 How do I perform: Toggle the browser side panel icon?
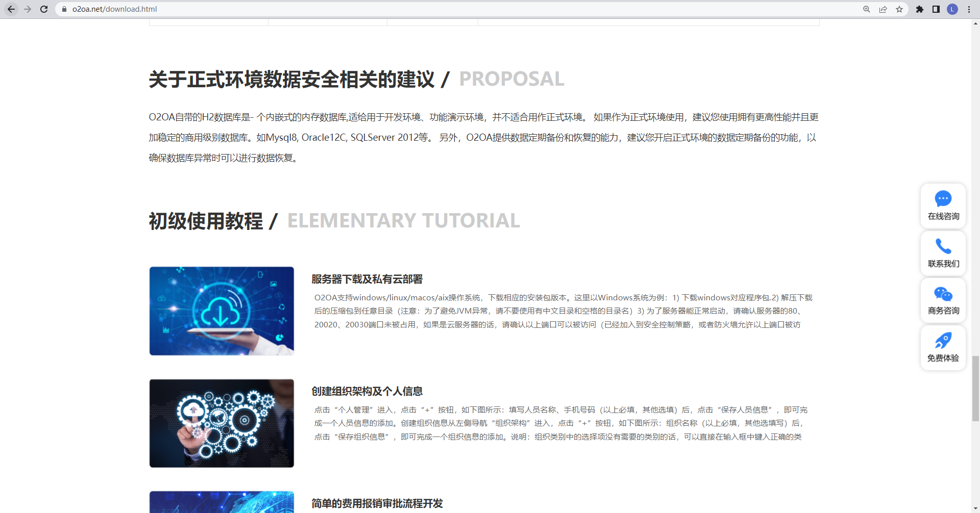coord(936,9)
